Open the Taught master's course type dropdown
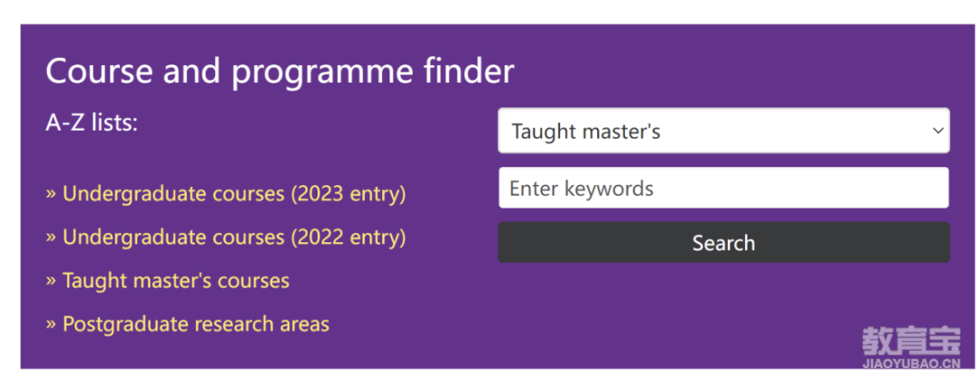This screenshot has height=390, width=980. [724, 131]
